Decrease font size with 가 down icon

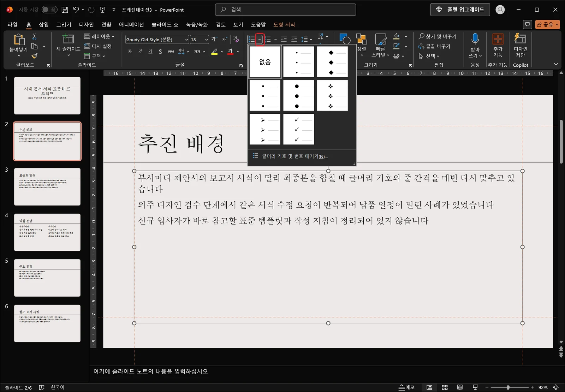tap(225, 39)
